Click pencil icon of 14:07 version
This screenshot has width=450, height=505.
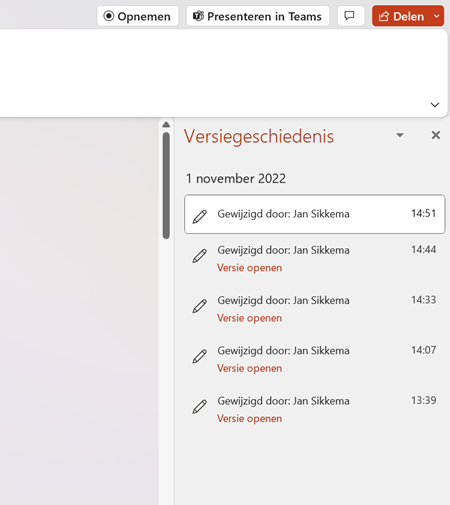point(200,357)
